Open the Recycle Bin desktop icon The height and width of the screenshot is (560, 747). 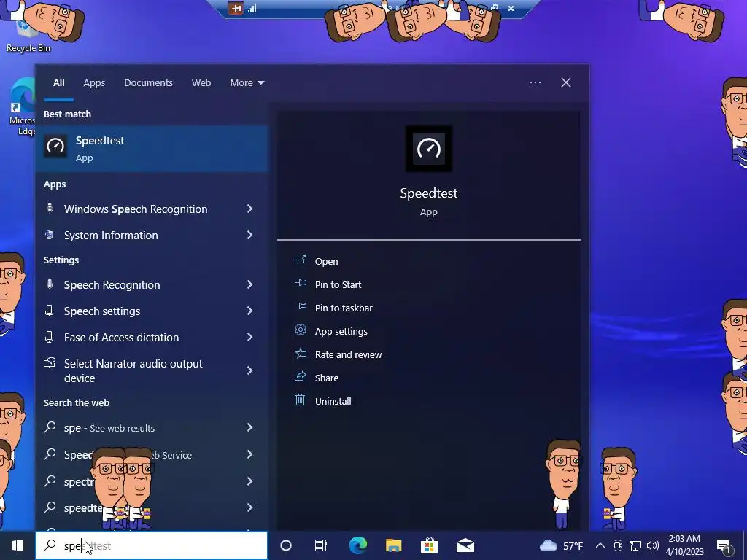28,31
